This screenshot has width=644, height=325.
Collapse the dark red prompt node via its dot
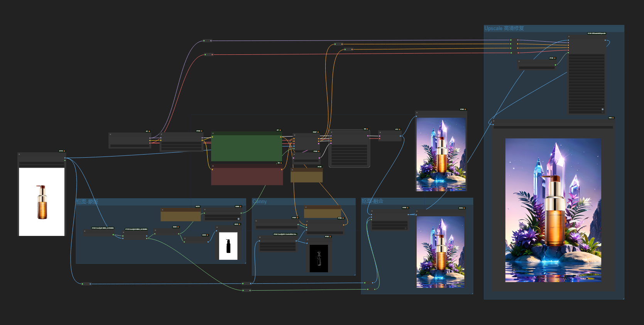tap(213, 166)
